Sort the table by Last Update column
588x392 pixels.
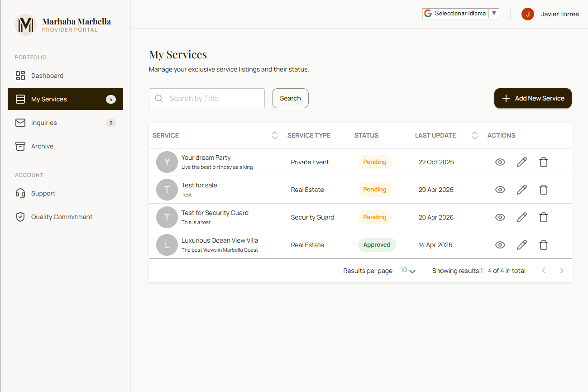click(x=475, y=135)
